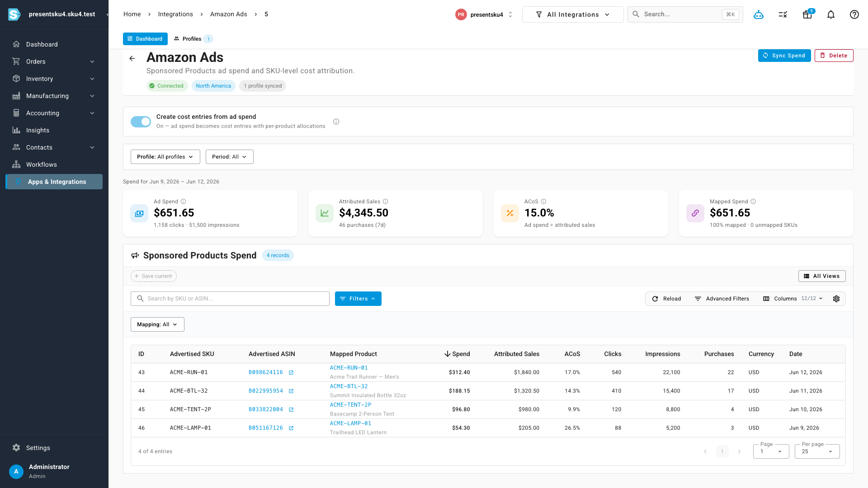The width and height of the screenshot is (868, 488).
Task: Toggle Create cost entries from ad spend
Action: click(x=141, y=122)
